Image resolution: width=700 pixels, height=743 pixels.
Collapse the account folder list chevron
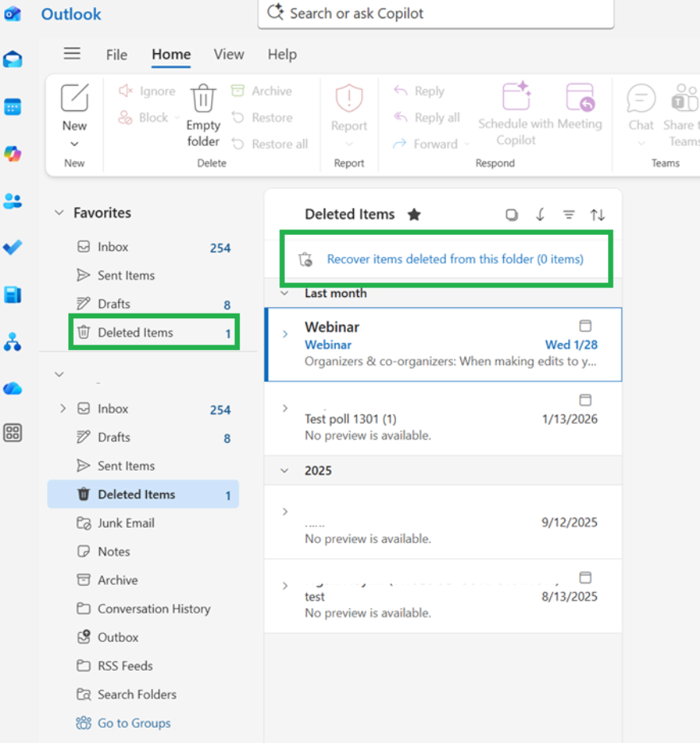[x=60, y=375]
